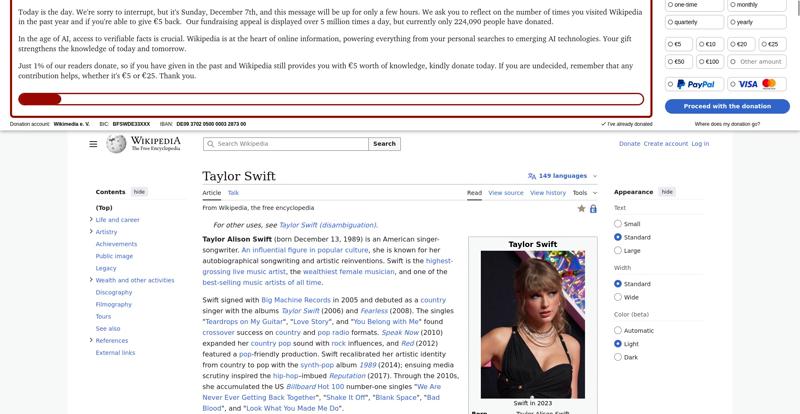
Task: Click the Search Wikipedia input field
Action: click(x=291, y=144)
